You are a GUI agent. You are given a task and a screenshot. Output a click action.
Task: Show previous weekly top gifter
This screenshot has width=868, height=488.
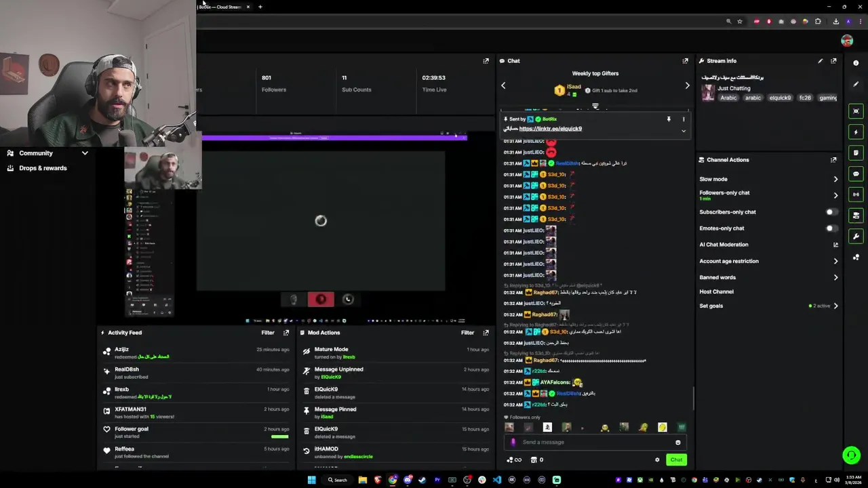(503, 85)
